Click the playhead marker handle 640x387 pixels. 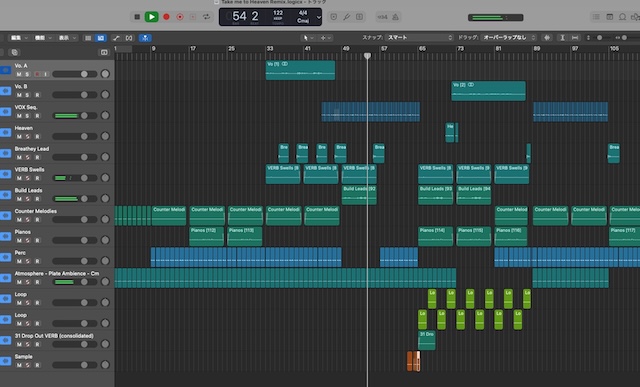point(367,56)
